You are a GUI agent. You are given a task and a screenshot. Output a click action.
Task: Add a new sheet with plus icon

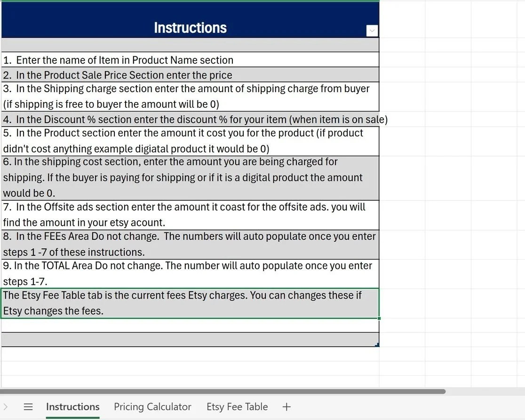[286, 407]
